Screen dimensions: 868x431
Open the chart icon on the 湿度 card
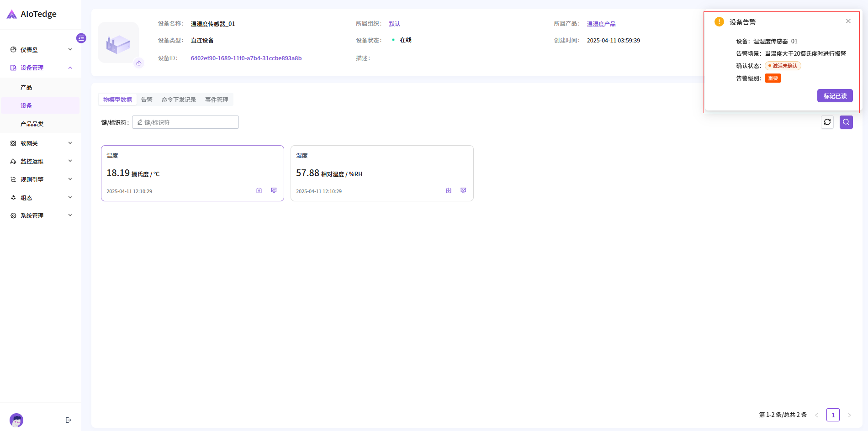pyautogui.click(x=463, y=190)
